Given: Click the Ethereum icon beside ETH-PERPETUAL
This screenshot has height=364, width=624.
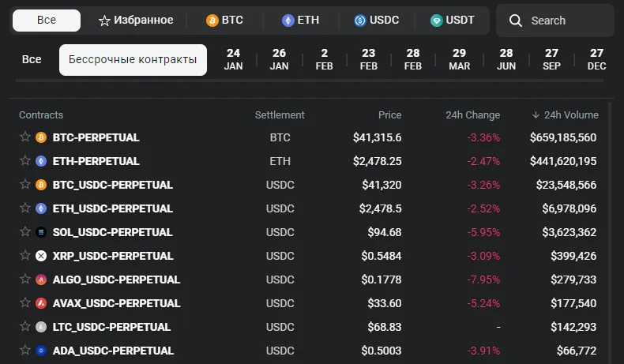Looking at the screenshot, I should 41,161.
